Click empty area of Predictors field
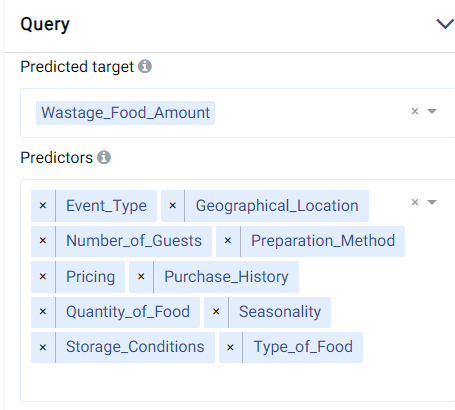 (233, 382)
